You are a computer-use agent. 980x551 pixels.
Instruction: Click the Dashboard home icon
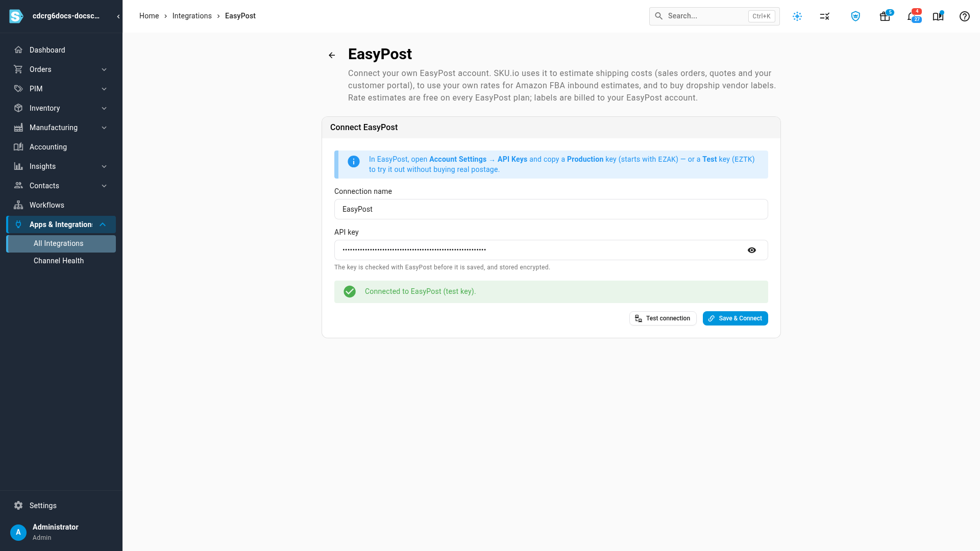pos(18,50)
